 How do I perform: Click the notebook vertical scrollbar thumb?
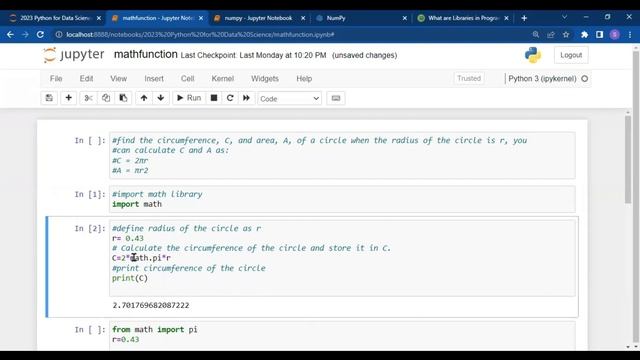pyautogui.click(x=627, y=159)
